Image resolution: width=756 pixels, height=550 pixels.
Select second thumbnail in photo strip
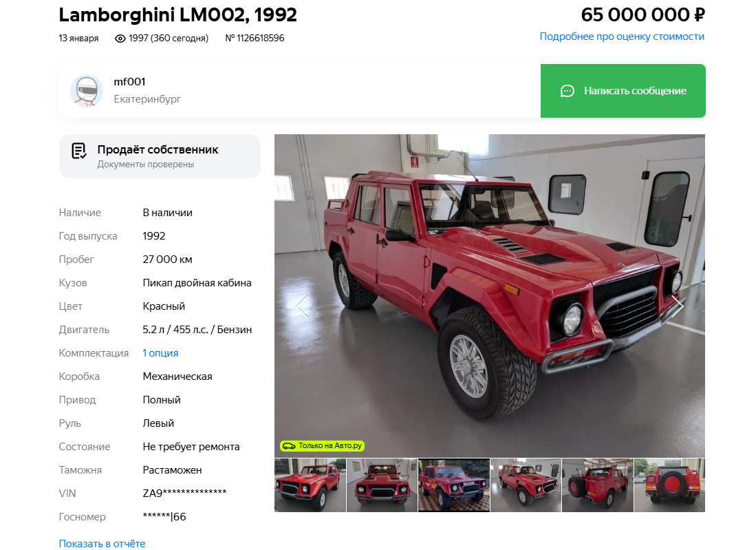click(x=382, y=485)
